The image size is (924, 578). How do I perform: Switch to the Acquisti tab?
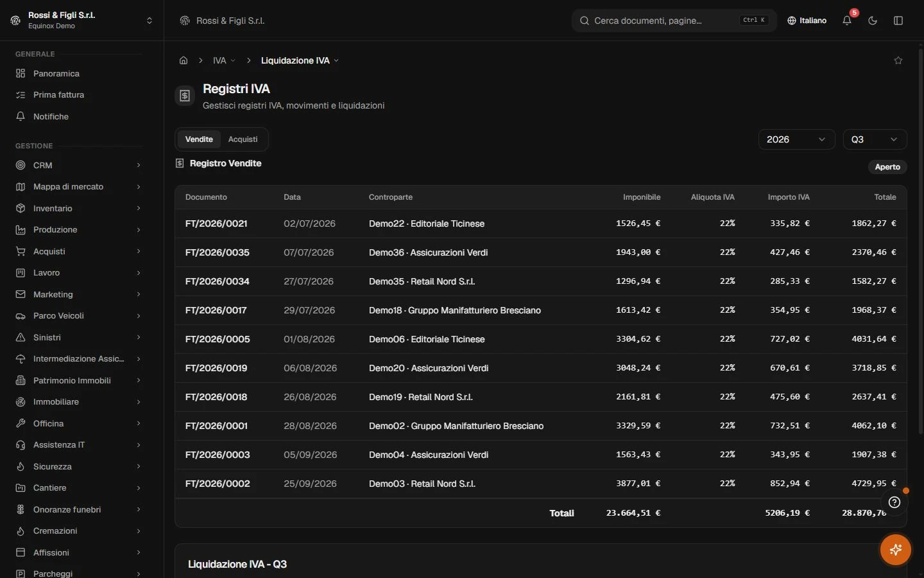pyautogui.click(x=243, y=139)
